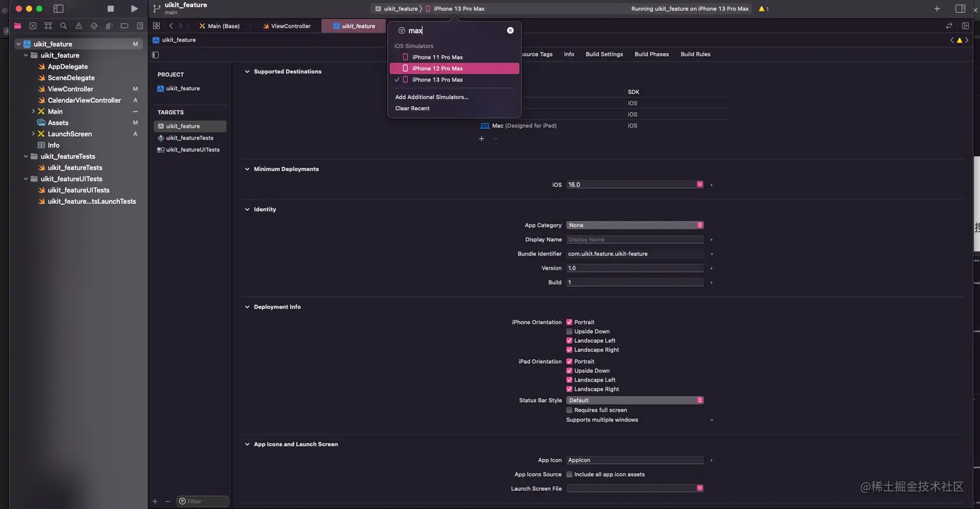The height and width of the screenshot is (509, 980).
Task: Open the Find navigator magnifier icon
Action: pos(64,26)
